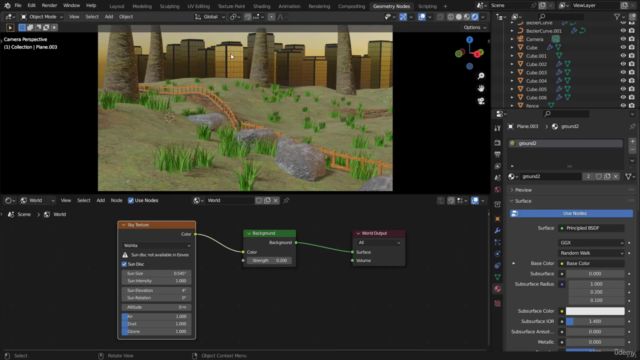This screenshot has width=640, height=360.
Task: Open the Object Mode dropdown
Action: click(42, 17)
